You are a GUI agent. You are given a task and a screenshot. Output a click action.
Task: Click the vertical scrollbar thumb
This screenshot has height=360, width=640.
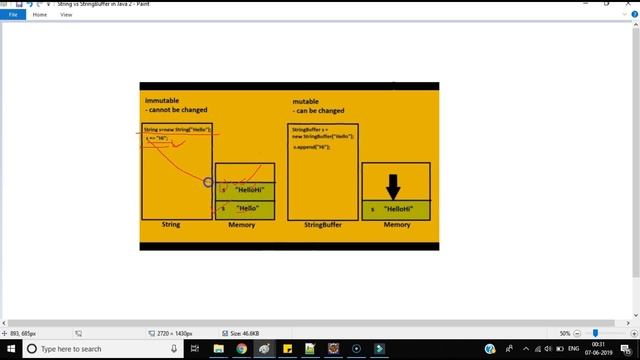pyautogui.click(x=636, y=153)
